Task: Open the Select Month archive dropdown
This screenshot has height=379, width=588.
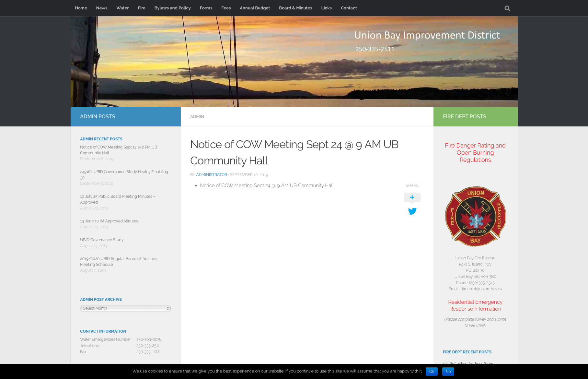Action: click(125, 308)
